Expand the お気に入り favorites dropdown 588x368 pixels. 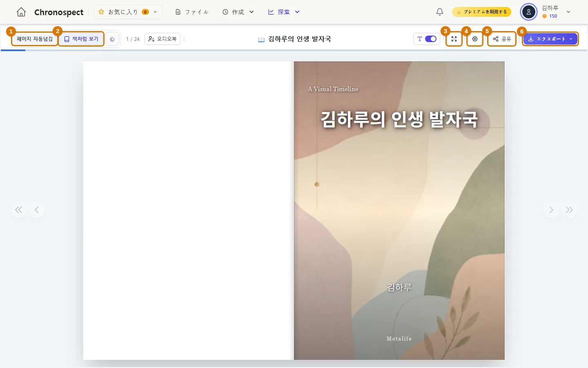pyautogui.click(x=128, y=12)
